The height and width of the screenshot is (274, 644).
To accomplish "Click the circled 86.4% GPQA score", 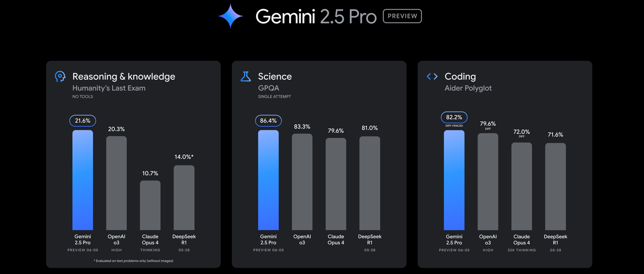I will (x=268, y=121).
